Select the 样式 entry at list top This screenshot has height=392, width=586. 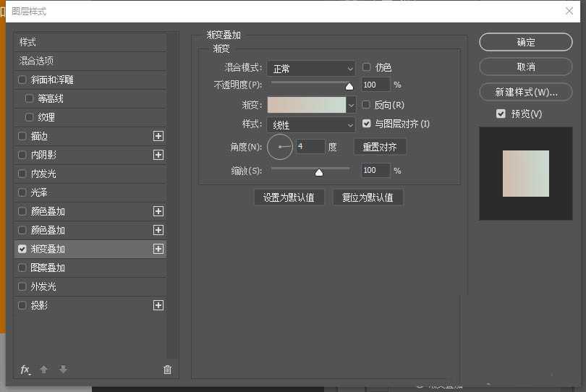pyautogui.click(x=27, y=42)
